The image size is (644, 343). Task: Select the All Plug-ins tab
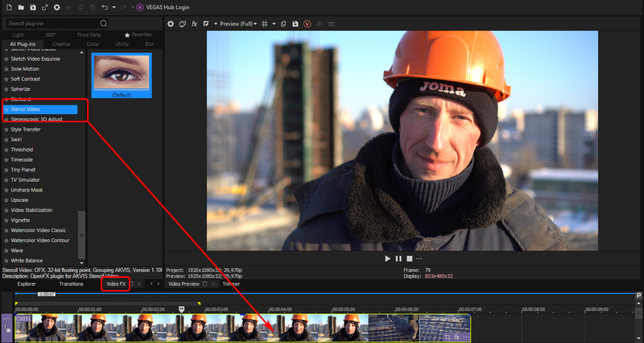(x=23, y=44)
